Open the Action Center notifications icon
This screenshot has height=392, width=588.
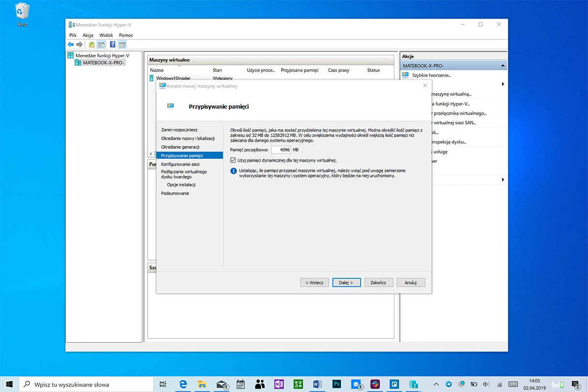click(x=576, y=384)
